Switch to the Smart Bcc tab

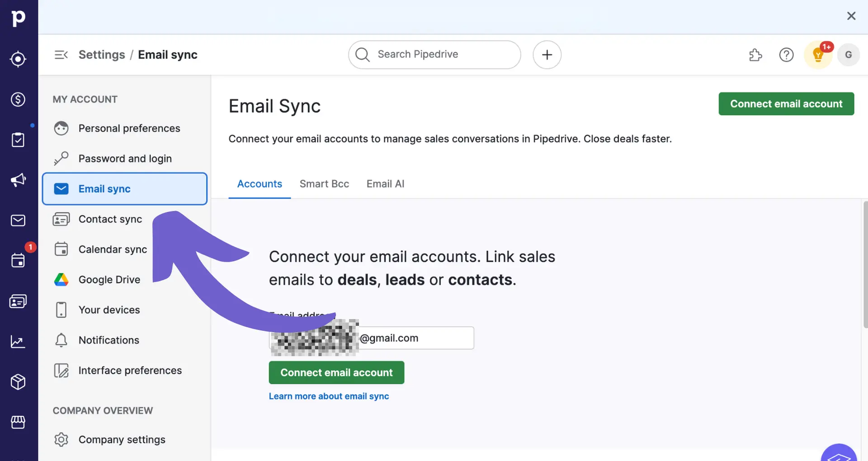(324, 184)
